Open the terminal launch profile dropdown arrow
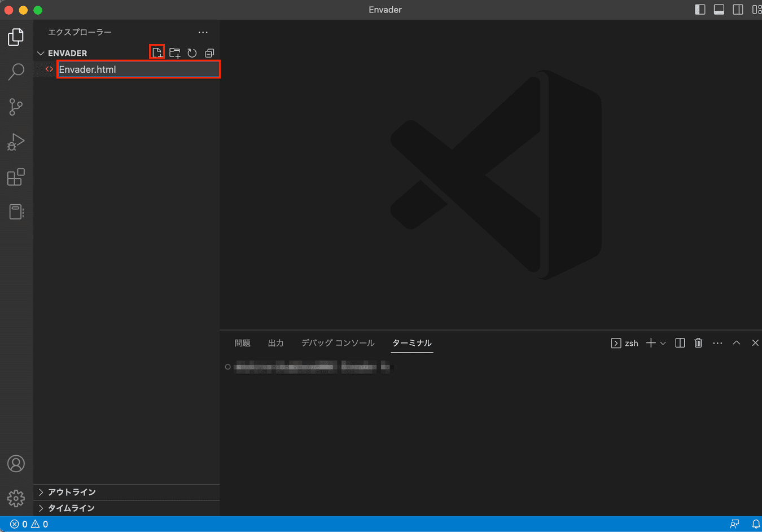 pos(663,343)
